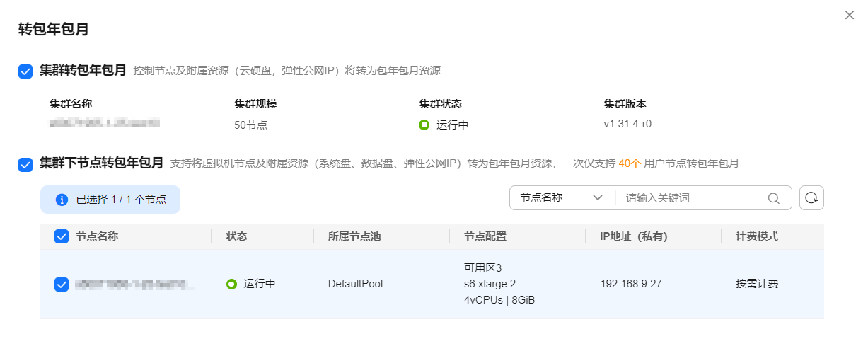Click the dropdown chevron next to 节点名称

(x=598, y=198)
